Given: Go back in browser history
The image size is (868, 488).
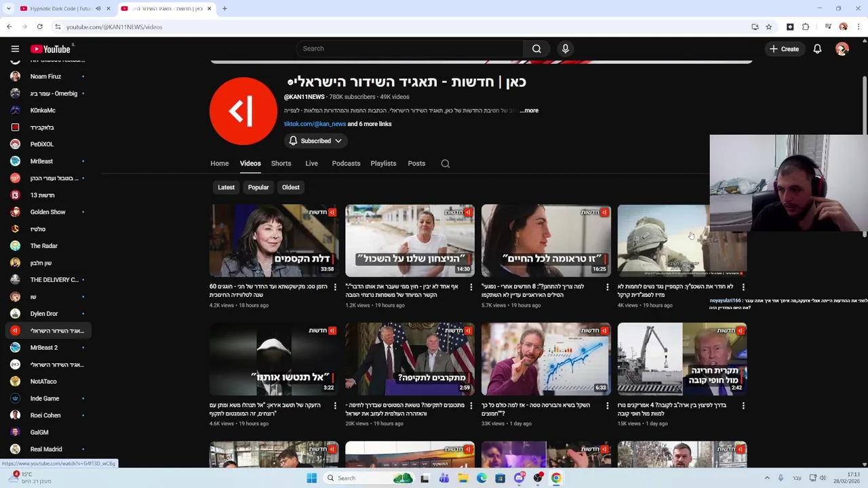Looking at the screenshot, I should point(9,27).
